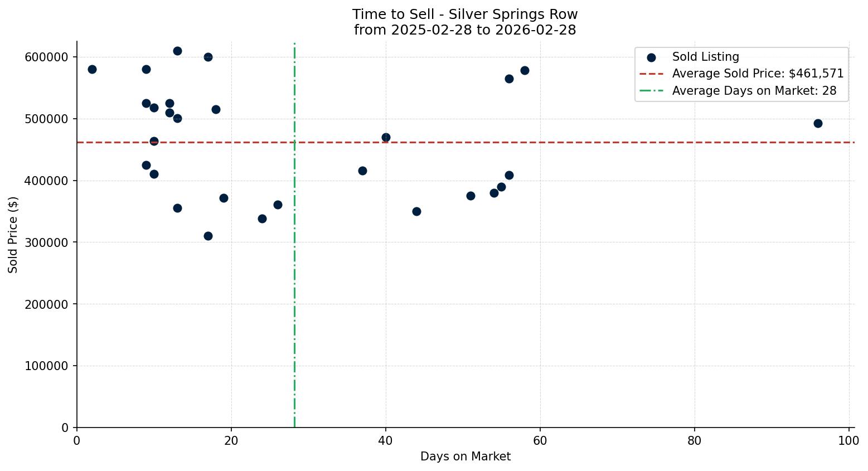Image resolution: width=868 pixels, height=471 pixels.
Task: Click the 600000 tick label on y-axis
Action: [x=46, y=57]
